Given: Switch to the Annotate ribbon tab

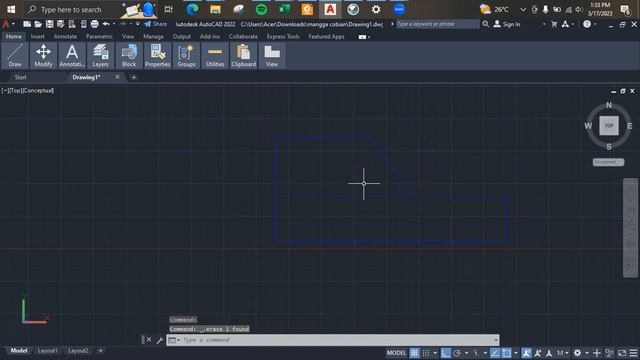Looking at the screenshot, I should pyautogui.click(x=65, y=36).
